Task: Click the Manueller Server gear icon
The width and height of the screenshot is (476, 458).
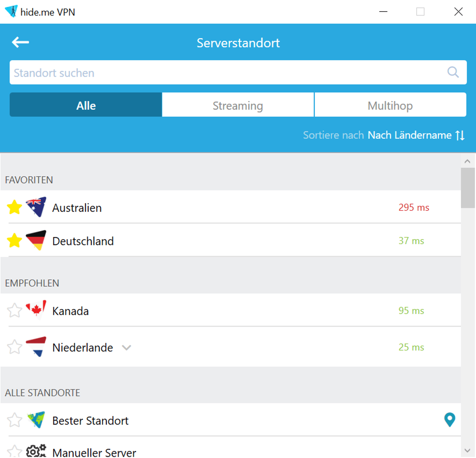Action: (35, 450)
